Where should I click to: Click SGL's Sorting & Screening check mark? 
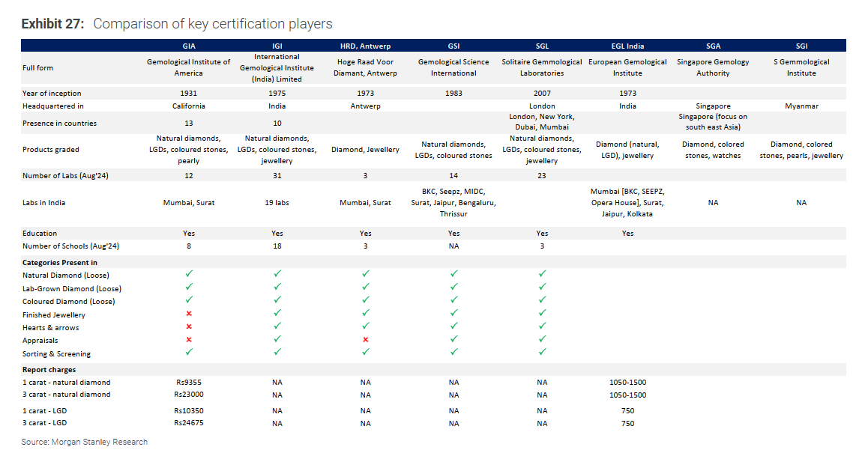pyautogui.click(x=543, y=352)
